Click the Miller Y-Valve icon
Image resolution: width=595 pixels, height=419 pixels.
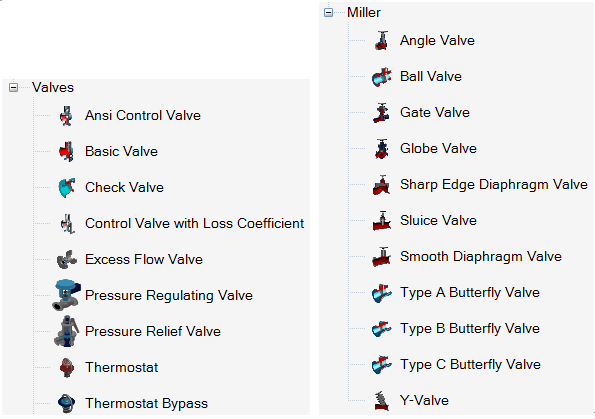[381, 401]
